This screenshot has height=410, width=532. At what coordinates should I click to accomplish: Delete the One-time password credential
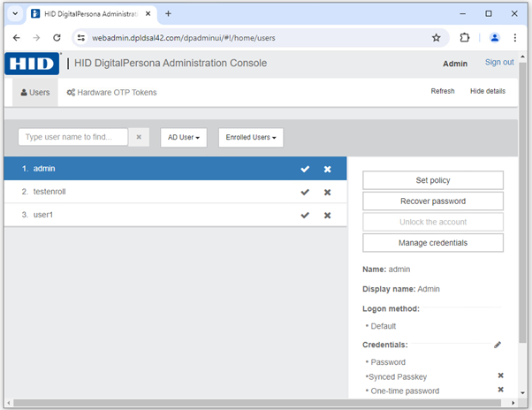(500, 390)
